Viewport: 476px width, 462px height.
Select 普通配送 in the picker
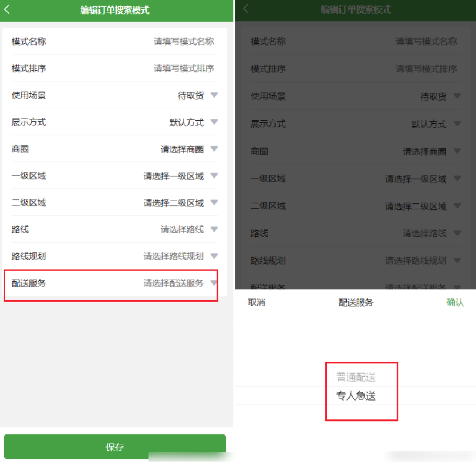(x=355, y=377)
